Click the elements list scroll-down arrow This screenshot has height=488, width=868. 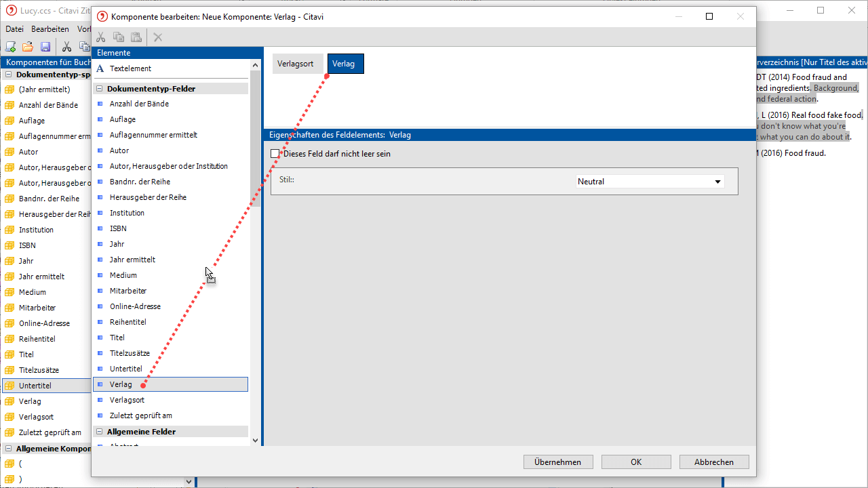[x=255, y=440]
